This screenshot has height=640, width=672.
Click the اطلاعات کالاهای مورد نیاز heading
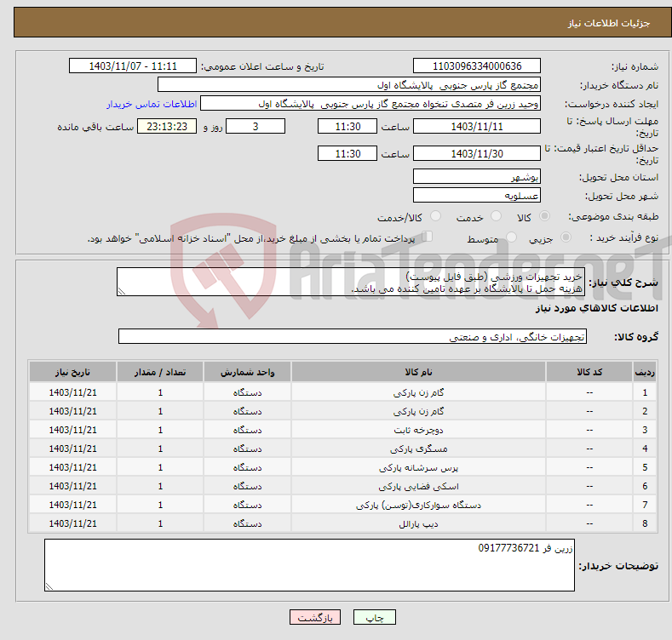[596, 308]
